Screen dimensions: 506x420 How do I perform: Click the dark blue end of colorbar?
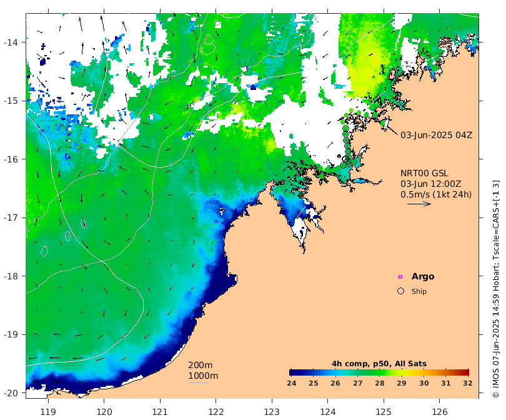click(294, 372)
